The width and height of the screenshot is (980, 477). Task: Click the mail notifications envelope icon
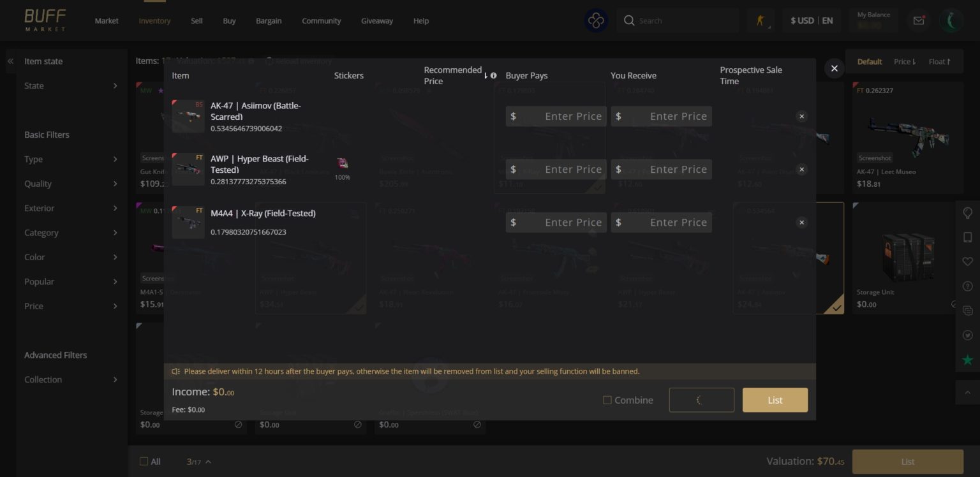point(918,20)
